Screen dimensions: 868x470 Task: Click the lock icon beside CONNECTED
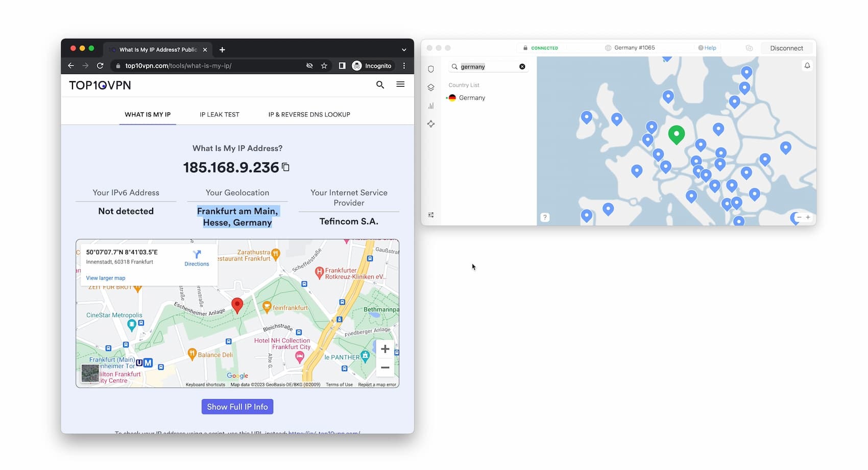[x=525, y=48]
